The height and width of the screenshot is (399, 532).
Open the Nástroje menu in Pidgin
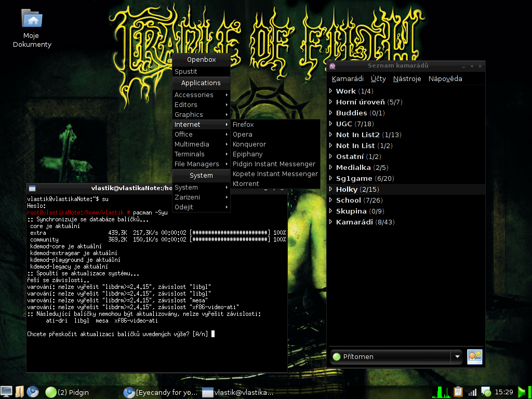coord(407,79)
